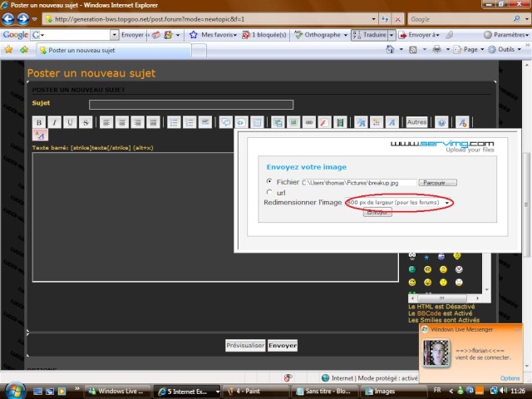This screenshot has width=532, height=399.
Task: Toggle italic formatting in the editor
Action: [x=54, y=122]
